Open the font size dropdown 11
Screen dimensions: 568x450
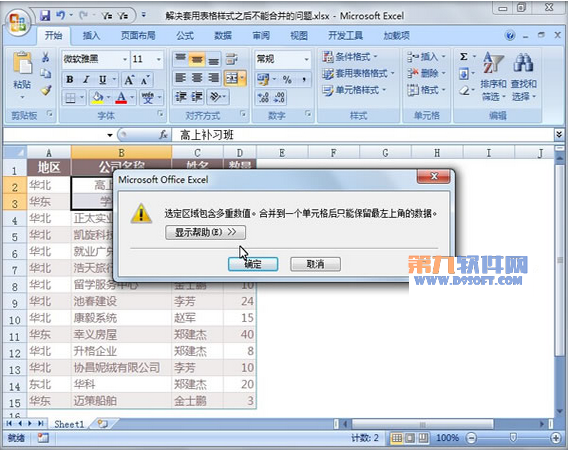coord(159,59)
